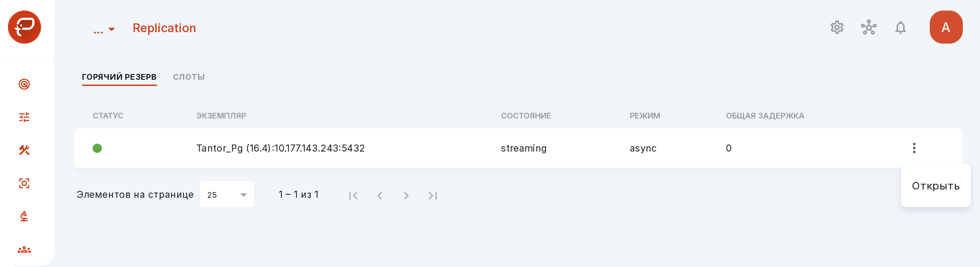The height and width of the screenshot is (267, 980).
Task: Go to the last page arrow
Action: click(433, 195)
